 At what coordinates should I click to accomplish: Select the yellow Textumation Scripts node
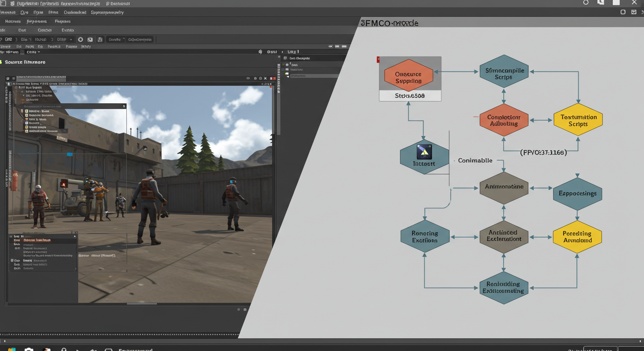coord(578,120)
